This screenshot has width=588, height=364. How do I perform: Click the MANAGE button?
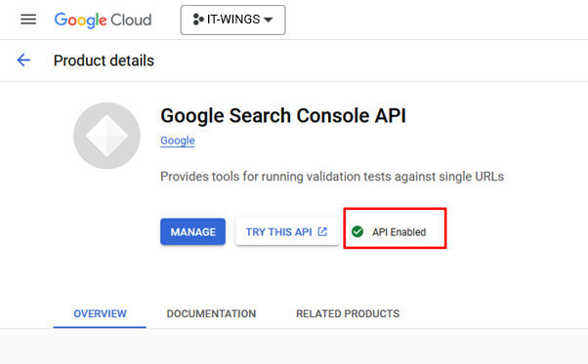(192, 232)
